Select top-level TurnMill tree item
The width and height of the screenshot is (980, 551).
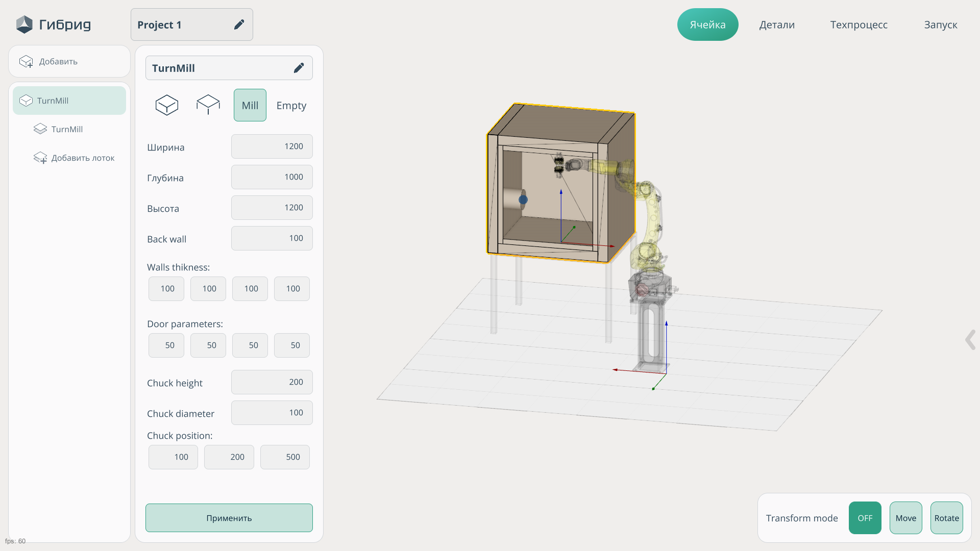[x=69, y=101]
